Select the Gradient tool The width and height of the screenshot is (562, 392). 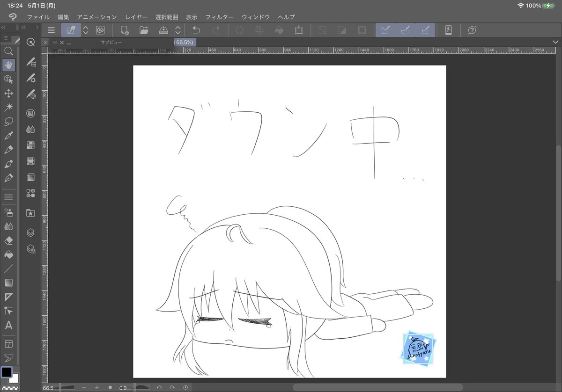(8, 283)
